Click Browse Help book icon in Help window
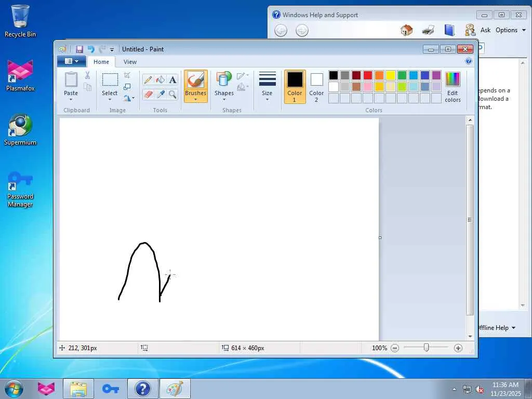 pos(449,30)
